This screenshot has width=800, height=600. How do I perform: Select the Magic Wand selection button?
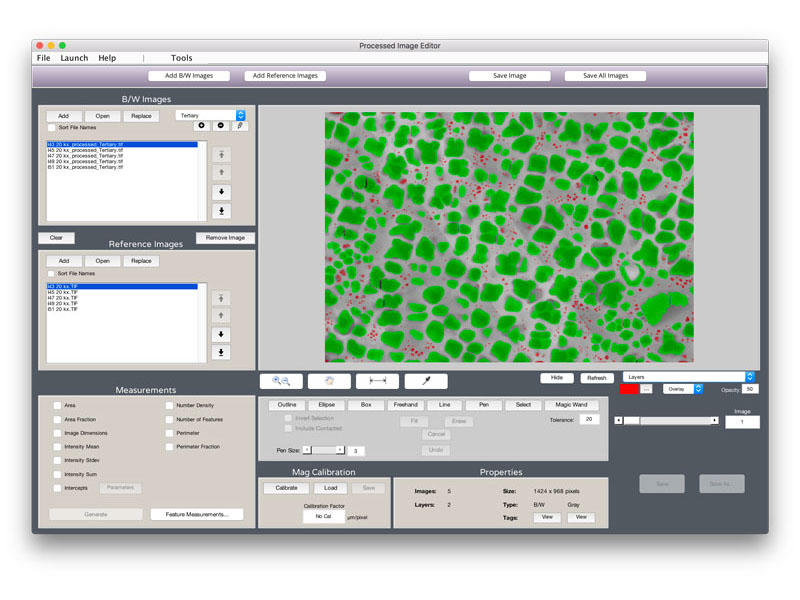(571, 405)
